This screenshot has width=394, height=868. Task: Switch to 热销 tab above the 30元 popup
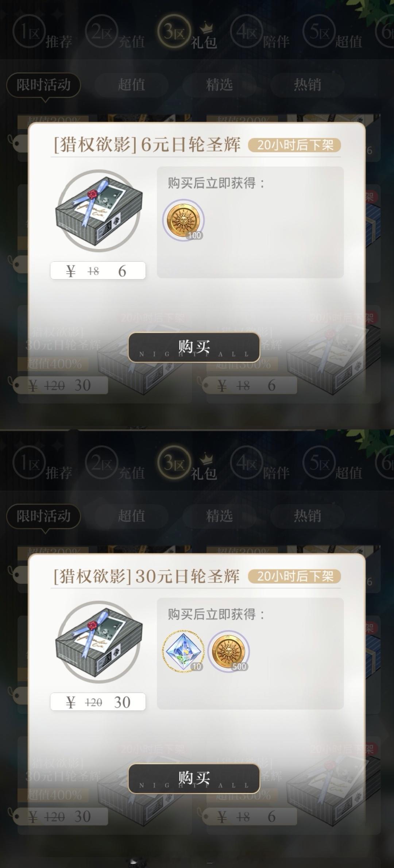coord(307,516)
